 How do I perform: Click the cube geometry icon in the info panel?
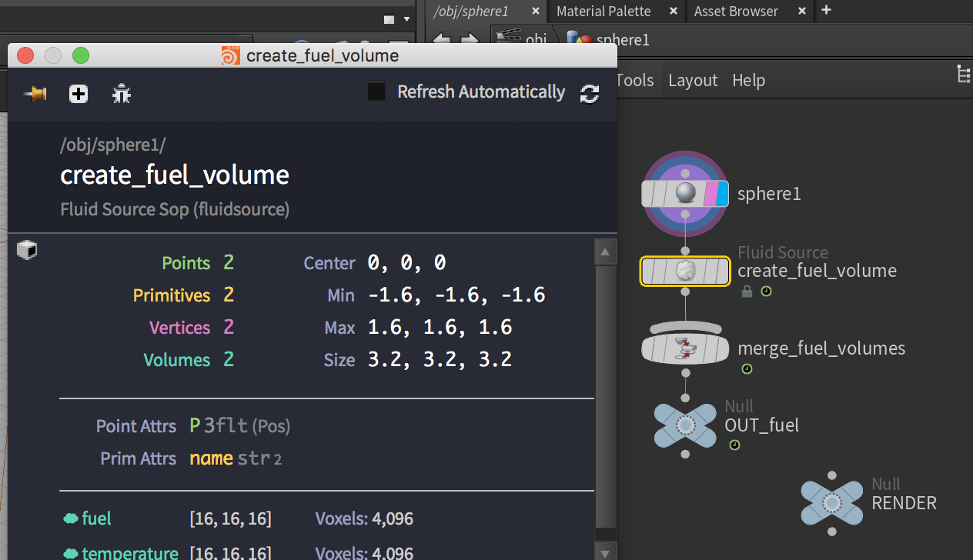click(x=27, y=250)
